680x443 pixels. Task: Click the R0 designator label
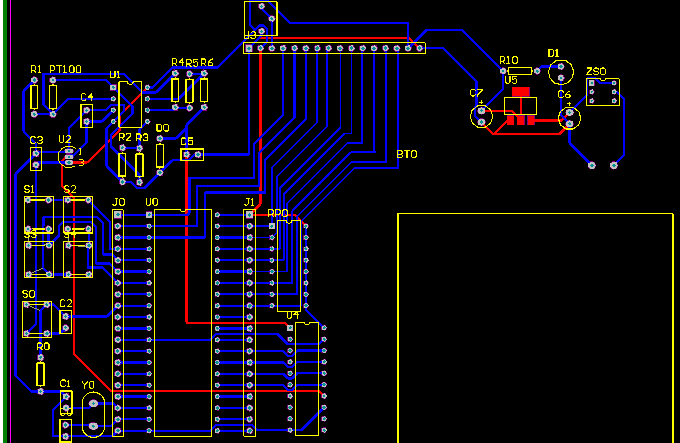(x=43, y=346)
